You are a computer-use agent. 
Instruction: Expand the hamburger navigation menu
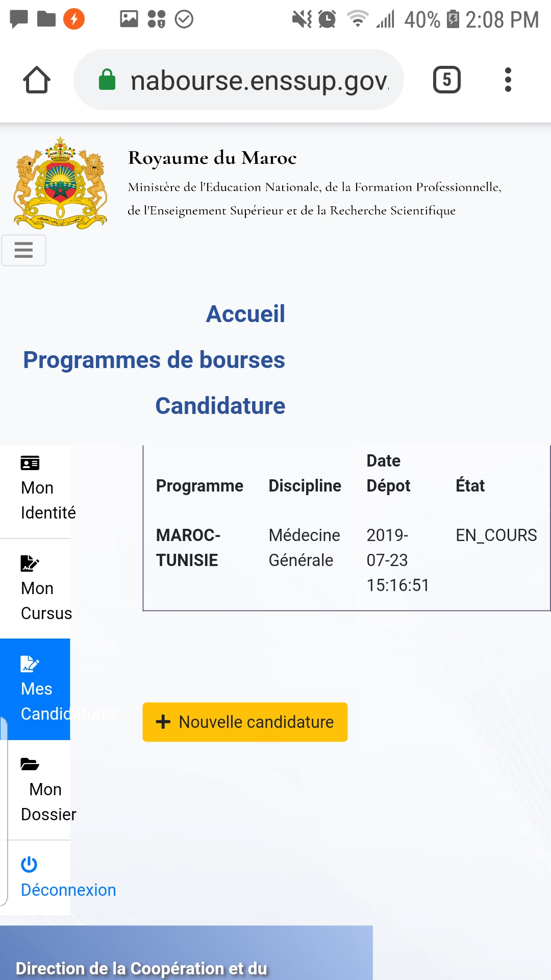pos(23,250)
